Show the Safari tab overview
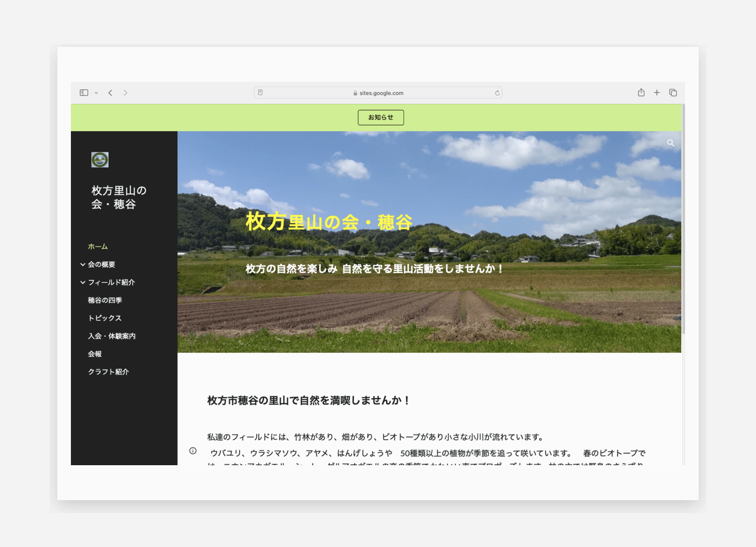756x547 pixels. click(673, 92)
